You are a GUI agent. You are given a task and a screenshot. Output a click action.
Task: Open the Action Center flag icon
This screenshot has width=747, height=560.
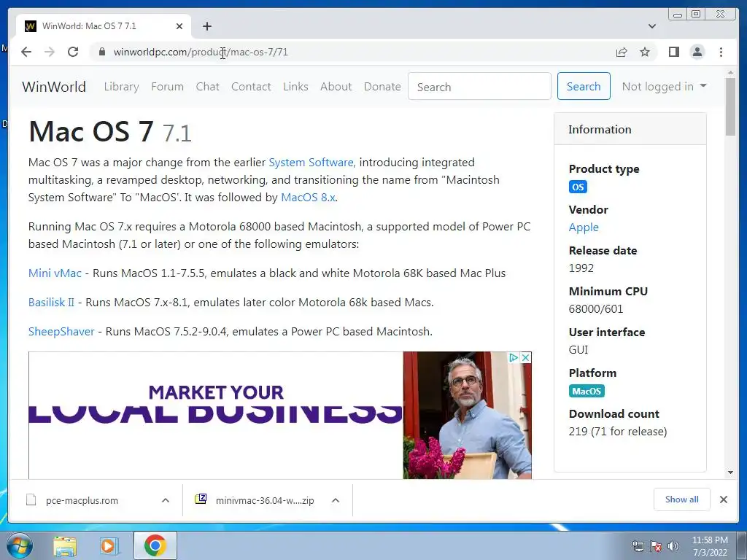[x=656, y=546]
